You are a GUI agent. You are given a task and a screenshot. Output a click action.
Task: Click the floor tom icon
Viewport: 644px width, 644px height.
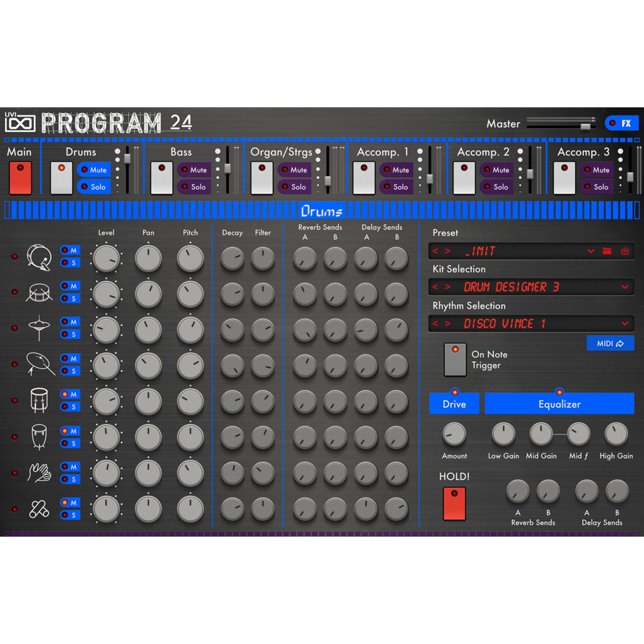39,400
